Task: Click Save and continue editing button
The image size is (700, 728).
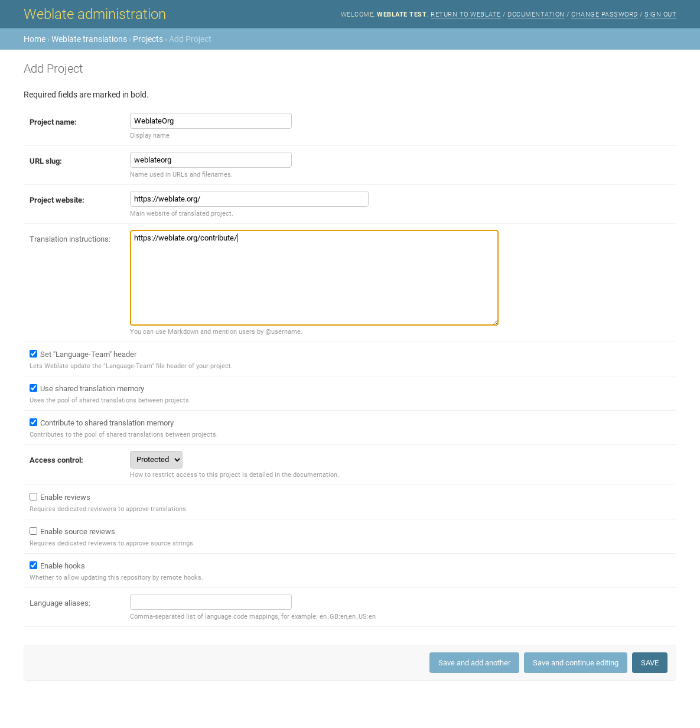Action: point(575,663)
